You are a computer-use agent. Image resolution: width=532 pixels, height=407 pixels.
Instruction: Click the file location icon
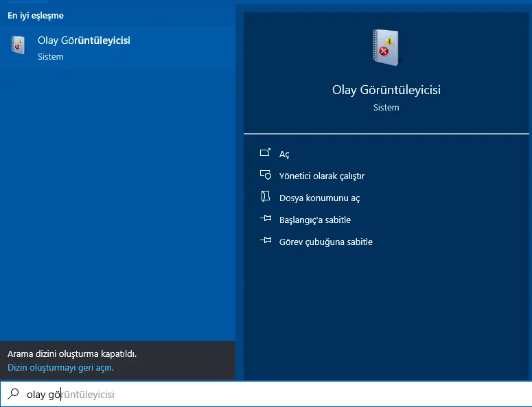[266, 196]
